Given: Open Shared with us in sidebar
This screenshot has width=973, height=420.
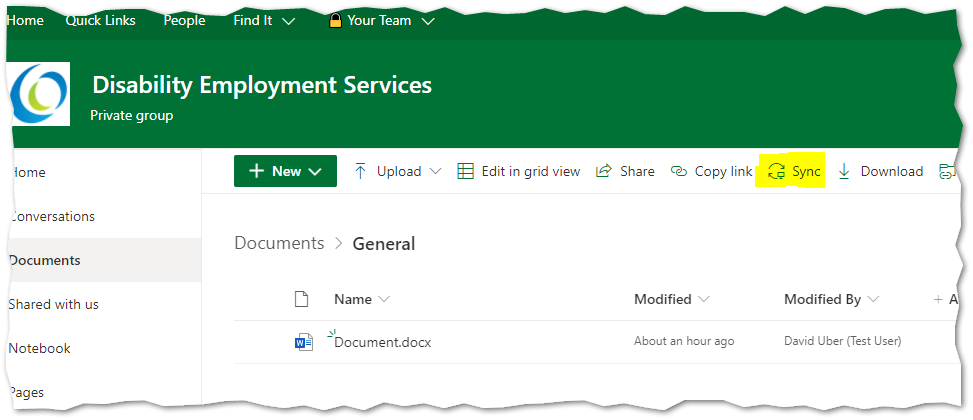Looking at the screenshot, I should click(x=53, y=305).
